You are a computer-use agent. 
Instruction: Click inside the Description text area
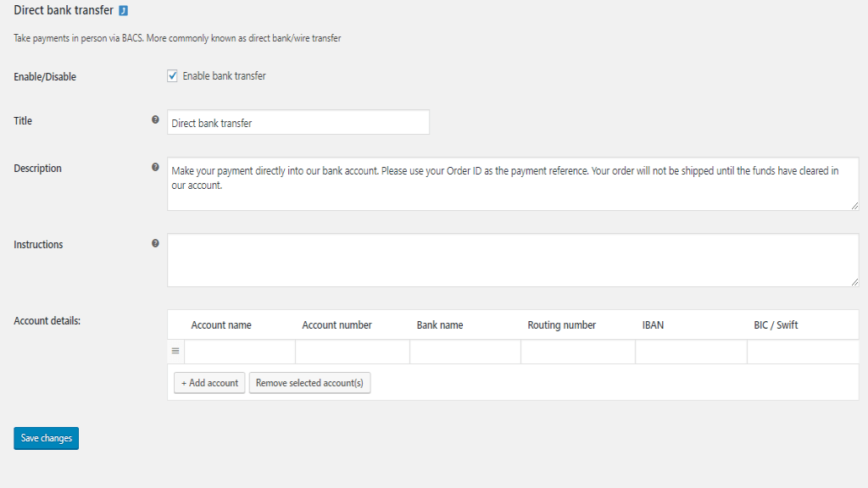point(512,184)
